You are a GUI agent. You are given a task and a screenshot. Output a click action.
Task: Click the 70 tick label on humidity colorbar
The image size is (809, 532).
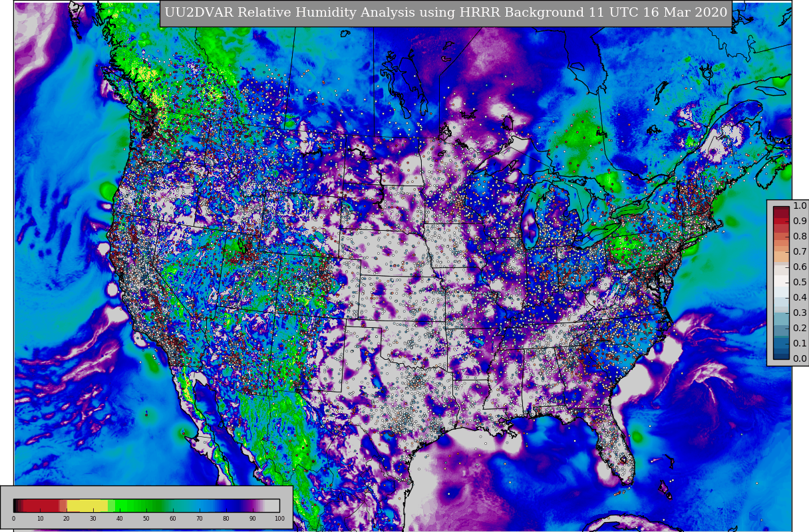(200, 519)
